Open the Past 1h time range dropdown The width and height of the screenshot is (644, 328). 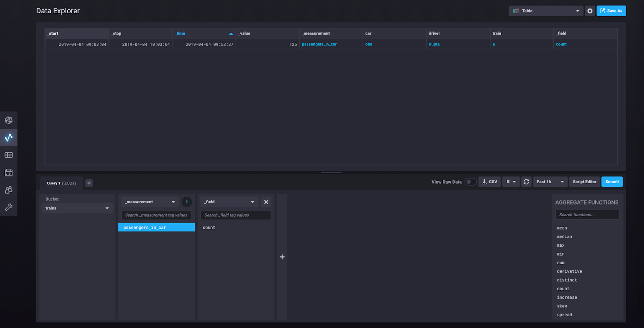[x=550, y=182]
